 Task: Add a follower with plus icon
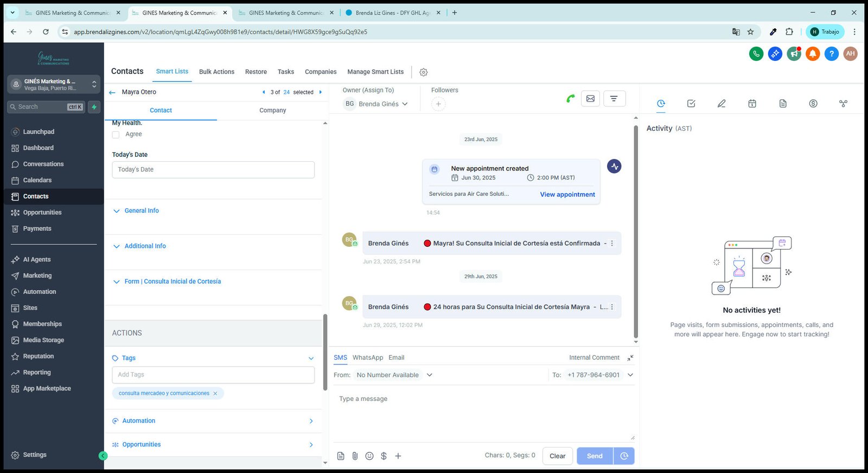click(438, 104)
